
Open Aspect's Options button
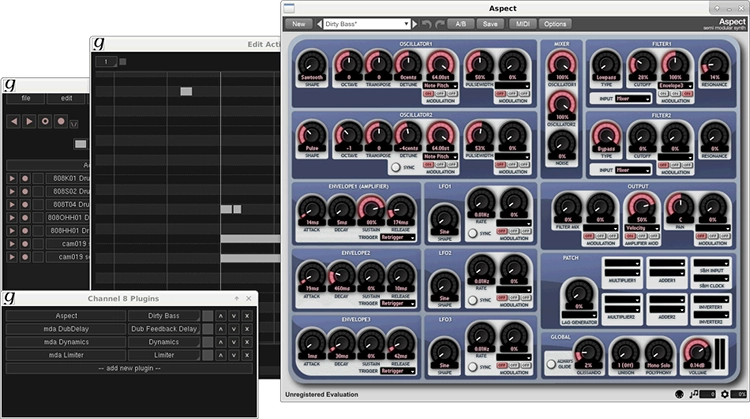pos(555,24)
